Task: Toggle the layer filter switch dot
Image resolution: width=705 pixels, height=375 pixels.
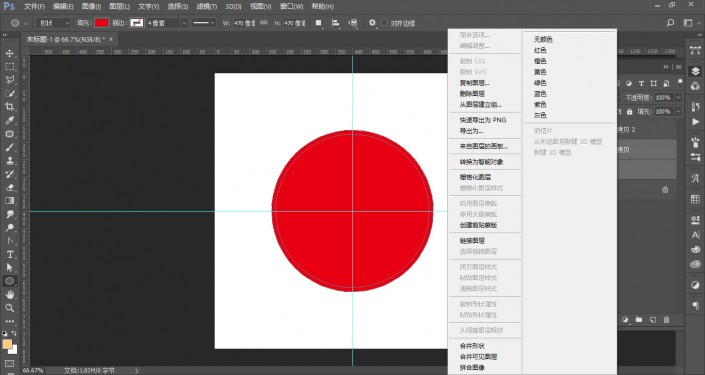Action: [x=680, y=83]
